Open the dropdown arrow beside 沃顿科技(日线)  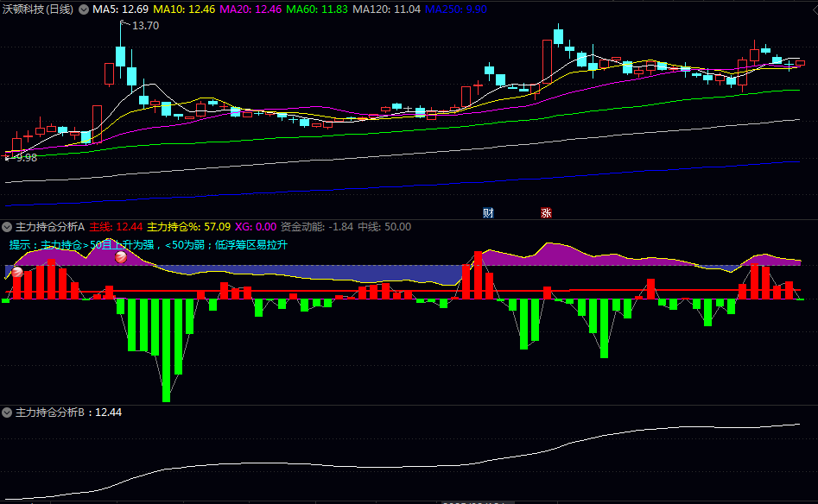[x=84, y=9]
